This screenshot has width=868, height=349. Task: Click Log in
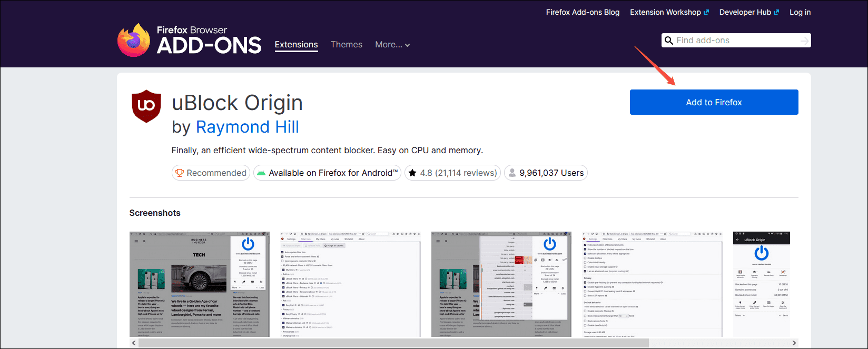[x=800, y=12]
